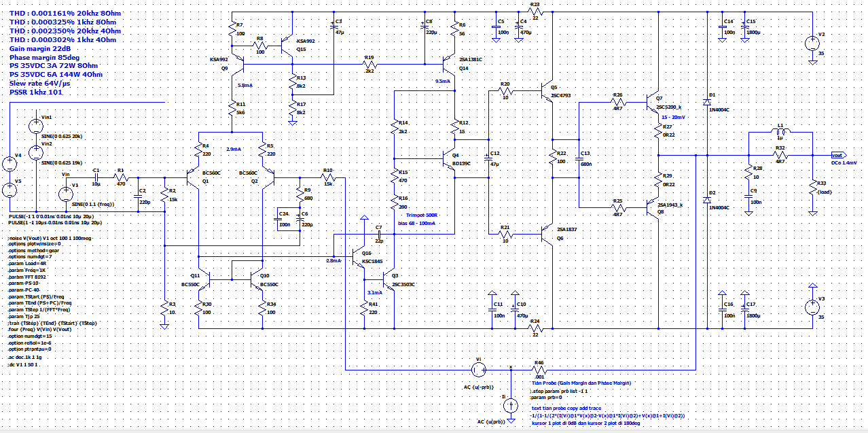Click the ".four {Freq} V(Vin) V(Vout)" directive

click(x=39, y=329)
